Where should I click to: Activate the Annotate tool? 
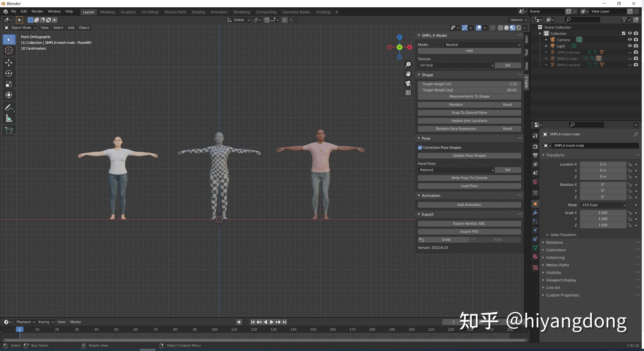(9, 107)
